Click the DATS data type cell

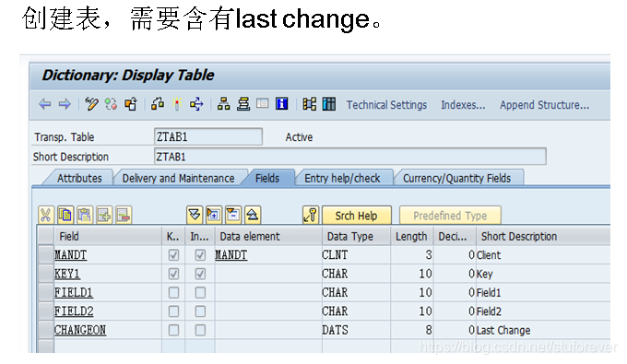[x=356, y=330]
